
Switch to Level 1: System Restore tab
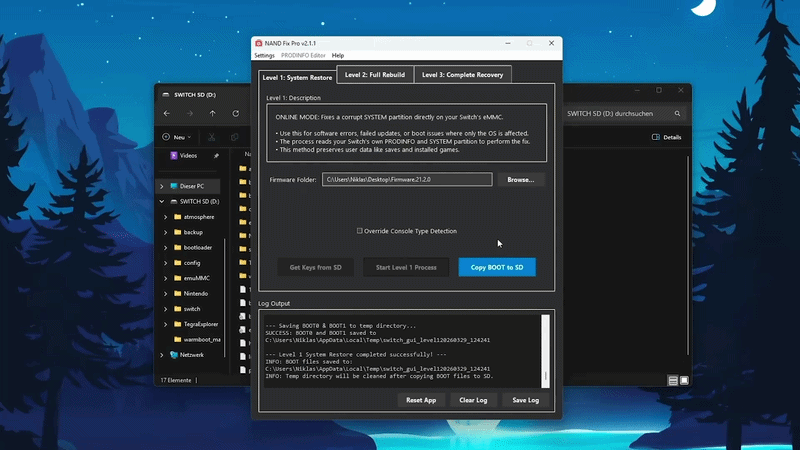(297, 78)
